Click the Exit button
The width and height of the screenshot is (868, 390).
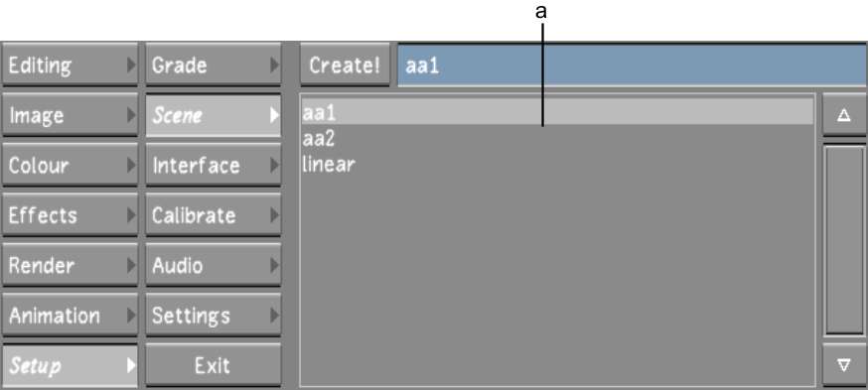214,365
